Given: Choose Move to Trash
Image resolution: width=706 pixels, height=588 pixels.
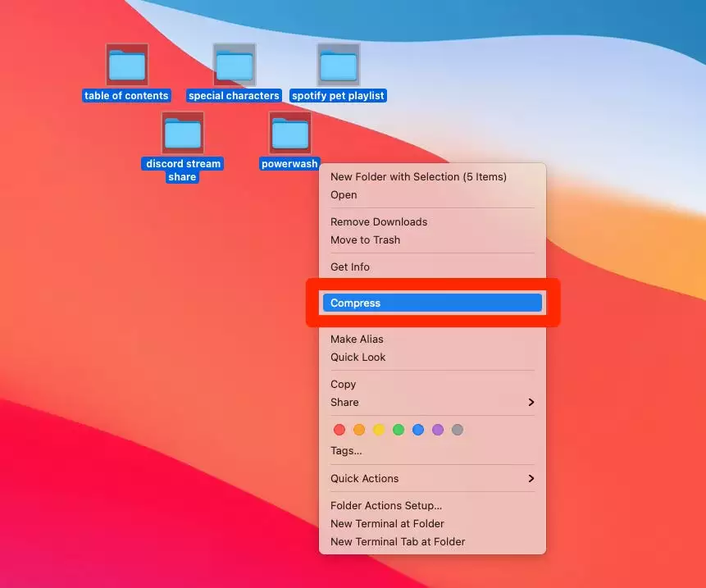Looking at the screenshot, I should (432, 240).
